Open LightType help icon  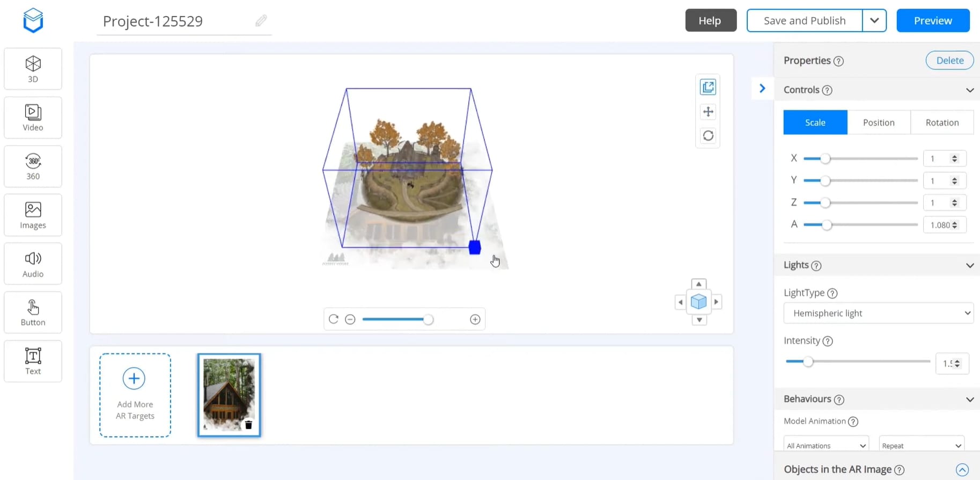pyautogui.click(x=832, y=293)
